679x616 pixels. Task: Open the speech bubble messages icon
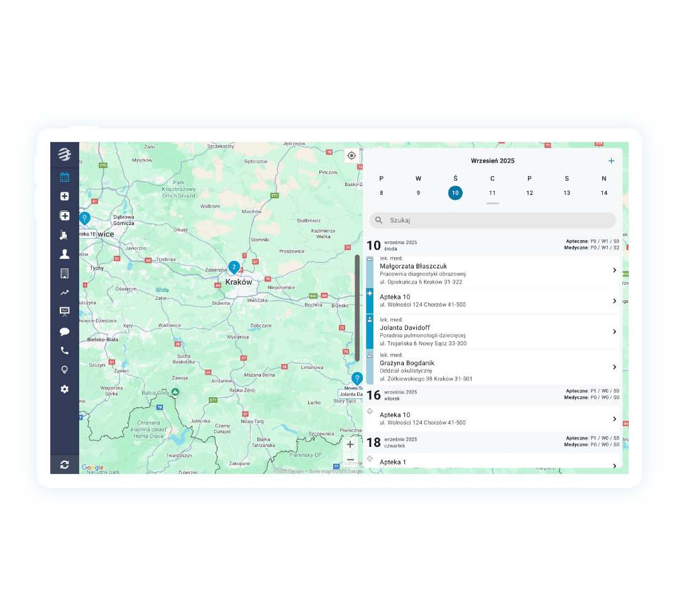pos(65,332)
